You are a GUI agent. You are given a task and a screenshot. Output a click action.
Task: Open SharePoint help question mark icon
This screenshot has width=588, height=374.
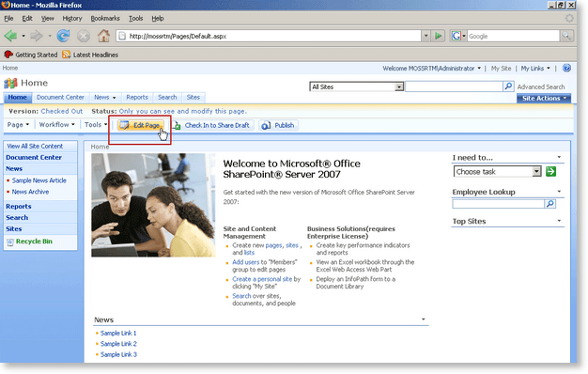[x=566, y=68]
